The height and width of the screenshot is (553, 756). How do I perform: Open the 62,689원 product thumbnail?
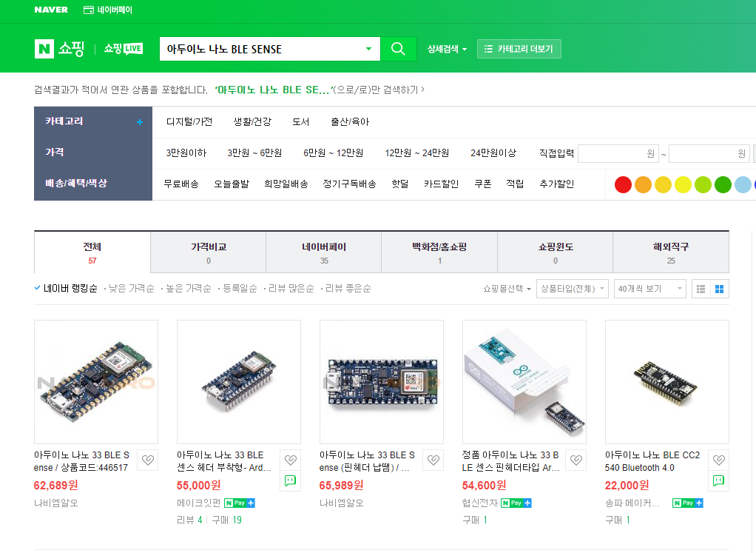96,382
